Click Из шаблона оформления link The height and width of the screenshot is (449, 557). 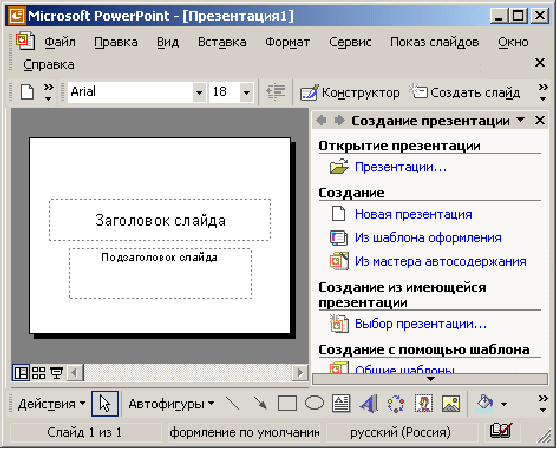coord(428,238)
